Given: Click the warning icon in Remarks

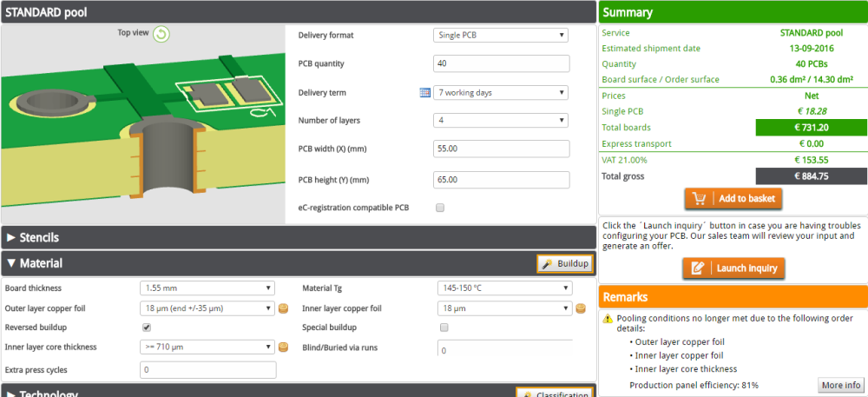Looking at the screenshot, I should click(x=608, y=319).
